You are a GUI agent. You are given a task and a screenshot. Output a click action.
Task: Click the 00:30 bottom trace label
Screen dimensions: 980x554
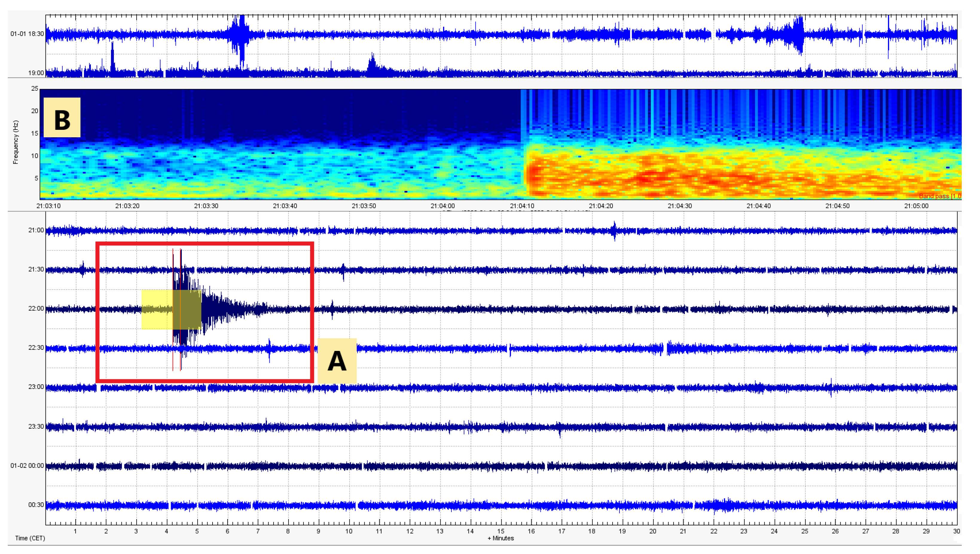click(36, 505)
